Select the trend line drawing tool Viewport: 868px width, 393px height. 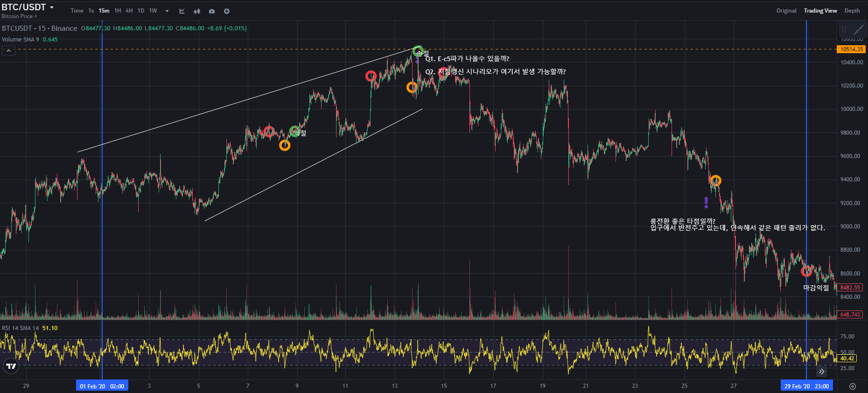point(858,30)
